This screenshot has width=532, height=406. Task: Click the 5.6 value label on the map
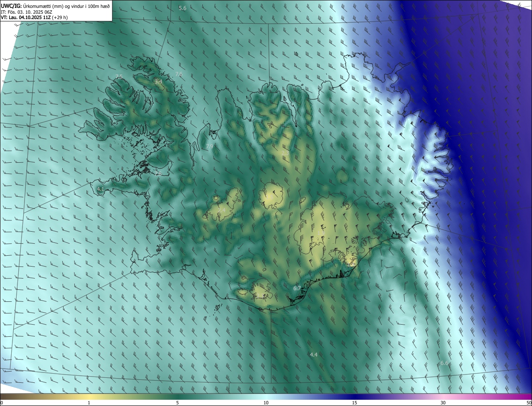pyautogui.click(x=182, y=8)
